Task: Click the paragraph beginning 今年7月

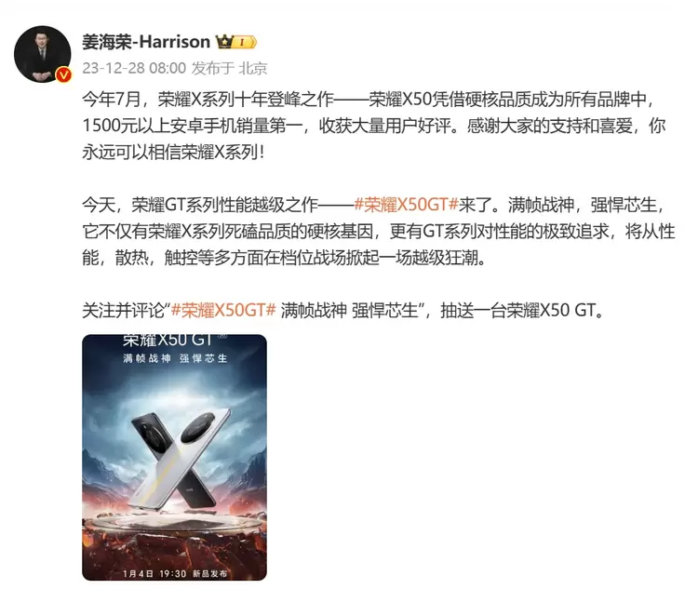Action: pyautogui.click(x=374, y=126)
